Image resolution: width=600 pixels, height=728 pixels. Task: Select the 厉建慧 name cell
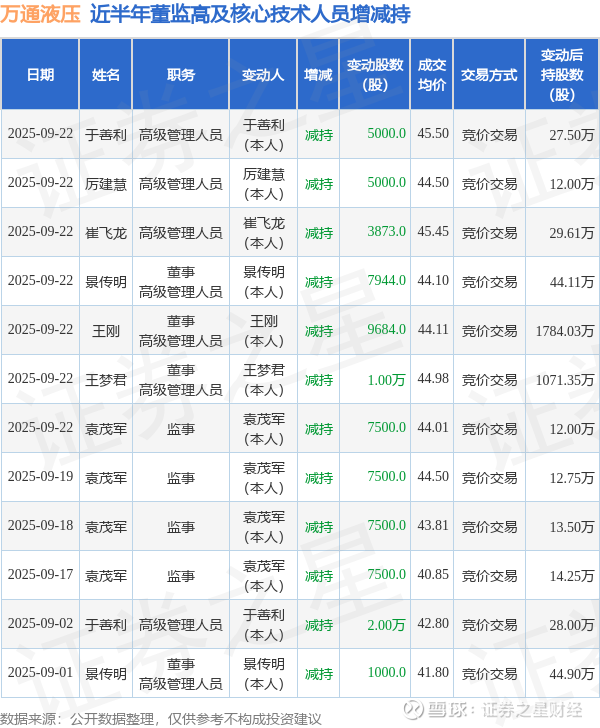[x=106, y=184]
